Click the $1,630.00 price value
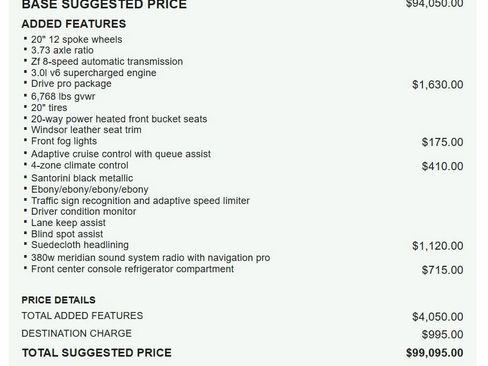488x366 pixels. tap(438, 85)
